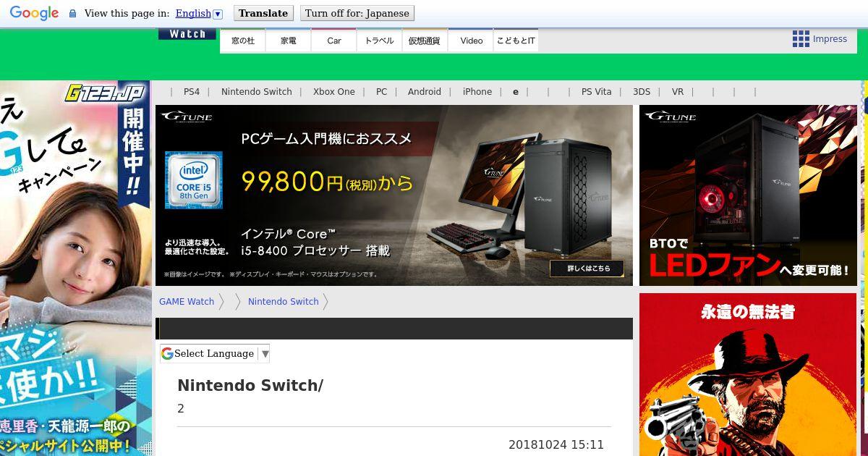This screenshot has width=868, height=456.
Task: Open the Nintendo Switch category in nav bar
Action: click(x=257, y=92)
